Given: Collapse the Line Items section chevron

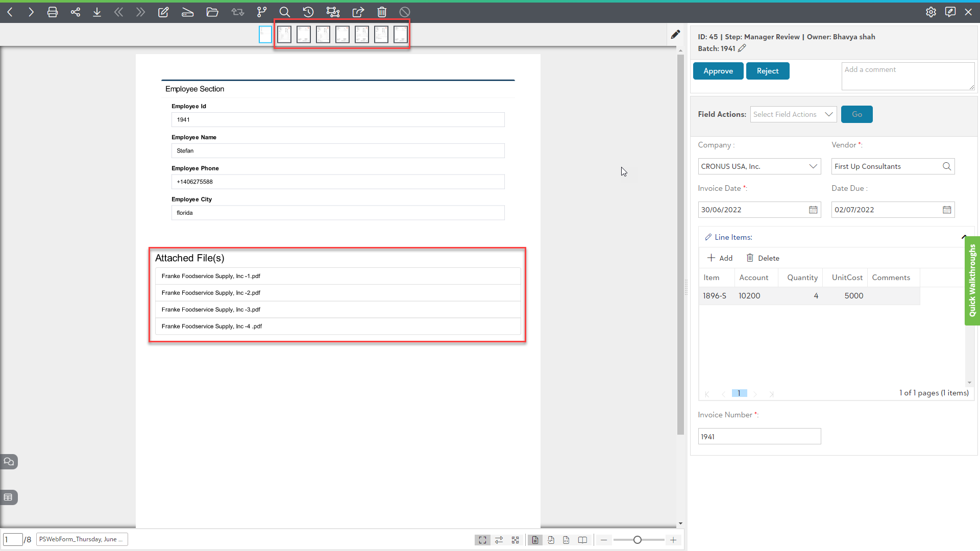Looking at the screenshot, I should click(x=964, y=237).
